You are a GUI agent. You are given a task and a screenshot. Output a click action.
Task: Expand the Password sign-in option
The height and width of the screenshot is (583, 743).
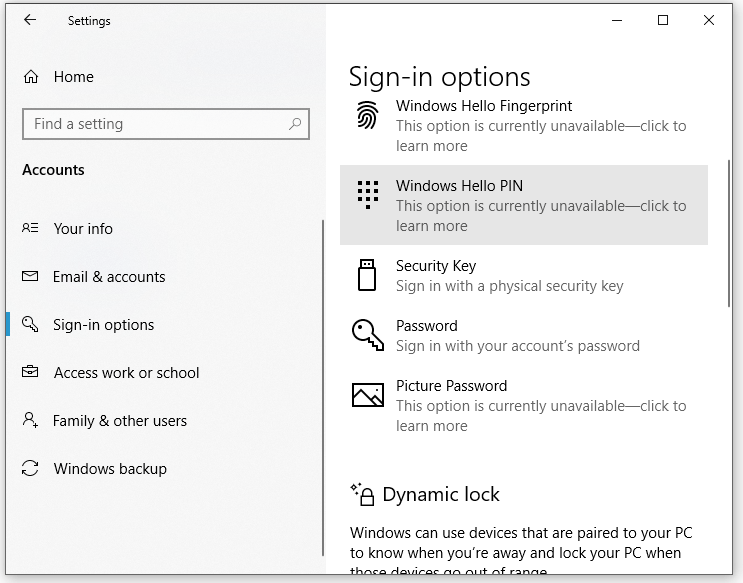tap(524, 336)
